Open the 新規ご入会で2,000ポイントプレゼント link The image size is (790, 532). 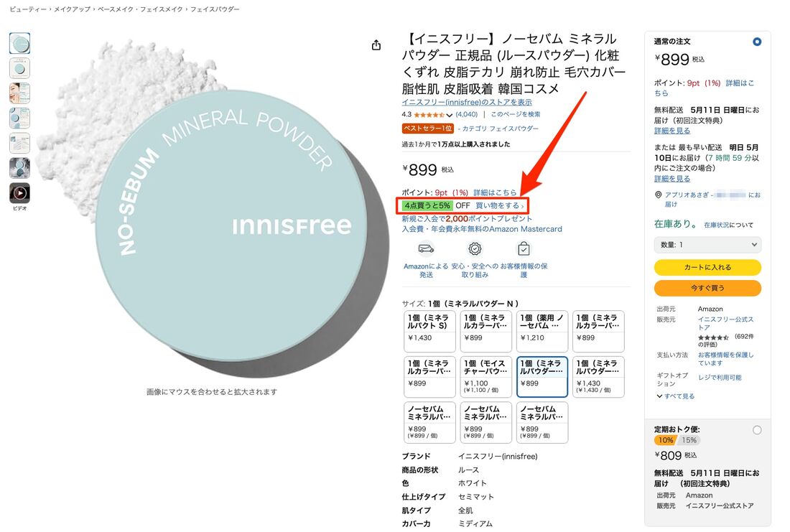pyautogui.click(x=467, y=219)
